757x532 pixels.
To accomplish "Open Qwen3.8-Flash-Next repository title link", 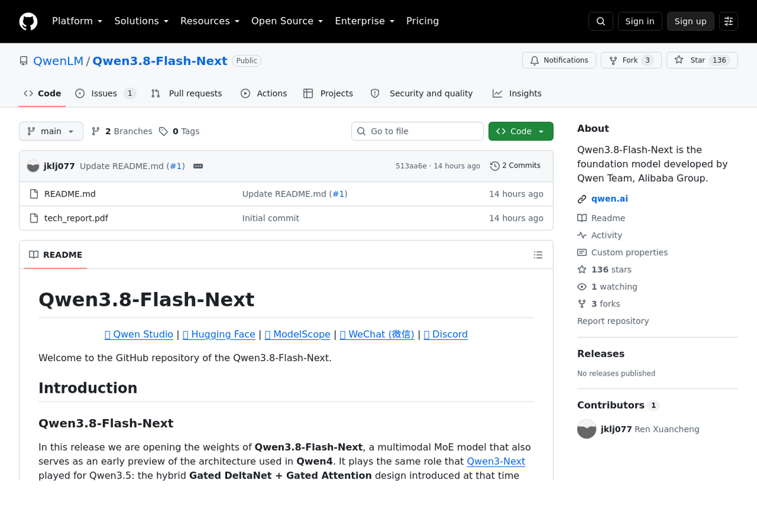I will click(x=160, y=61).
